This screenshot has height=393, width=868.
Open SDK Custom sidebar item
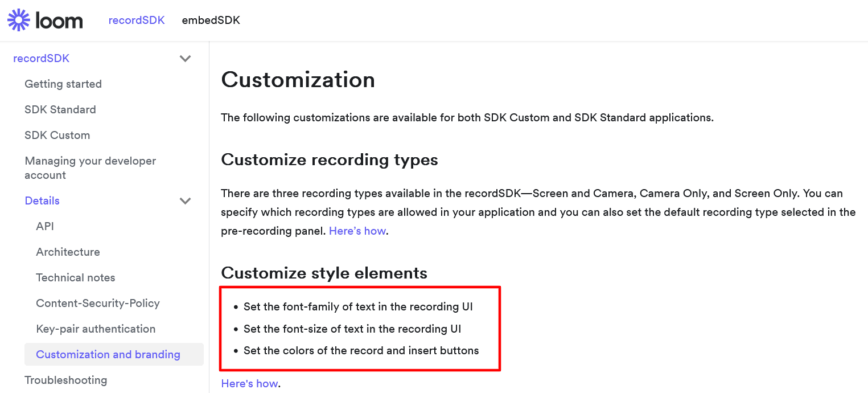[57, 136]
